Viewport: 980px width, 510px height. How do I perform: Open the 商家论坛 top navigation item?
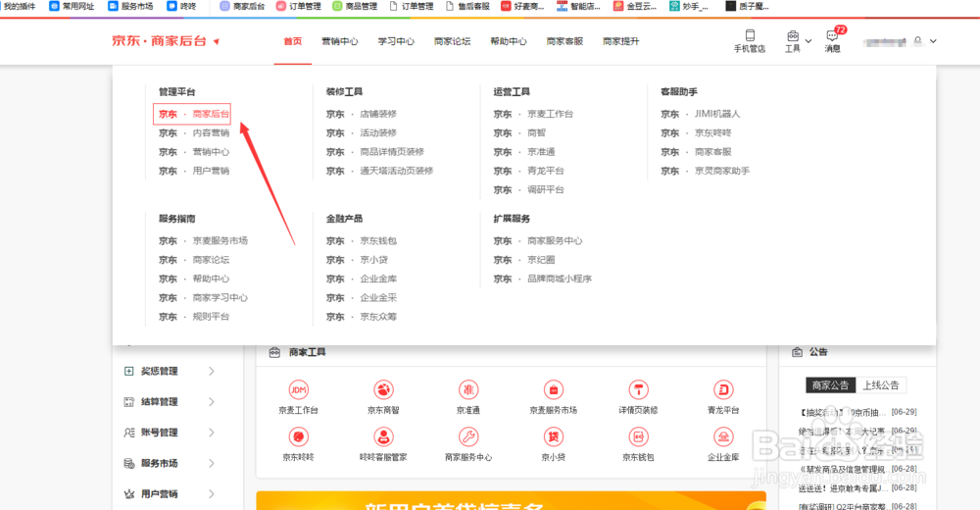coord(453,41)
